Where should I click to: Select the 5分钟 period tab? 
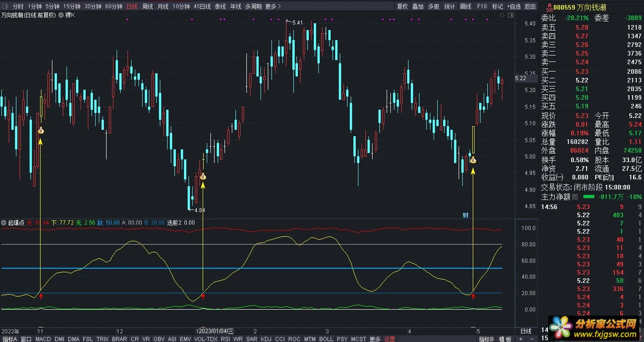point(52,6)
